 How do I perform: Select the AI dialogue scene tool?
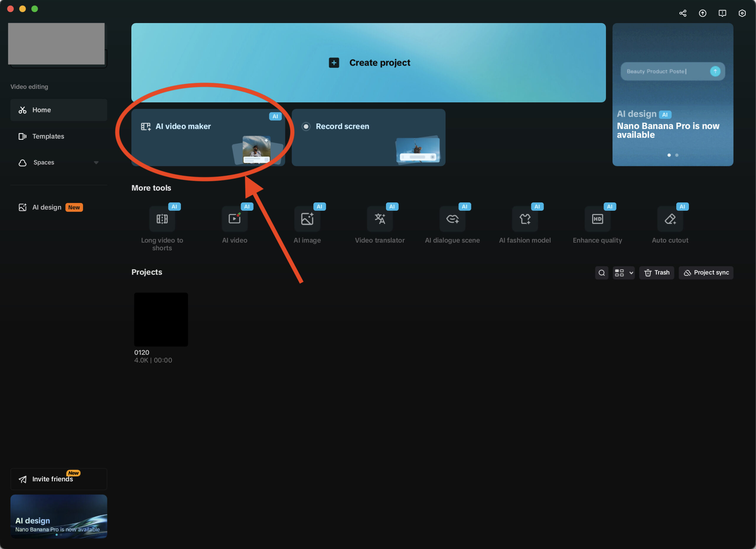click(452, 219)
